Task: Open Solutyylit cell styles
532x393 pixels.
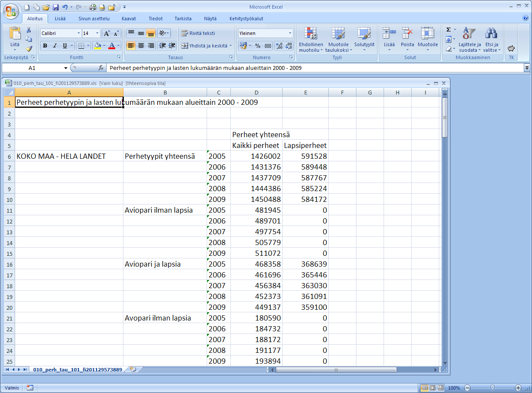Action: point(364,40)
